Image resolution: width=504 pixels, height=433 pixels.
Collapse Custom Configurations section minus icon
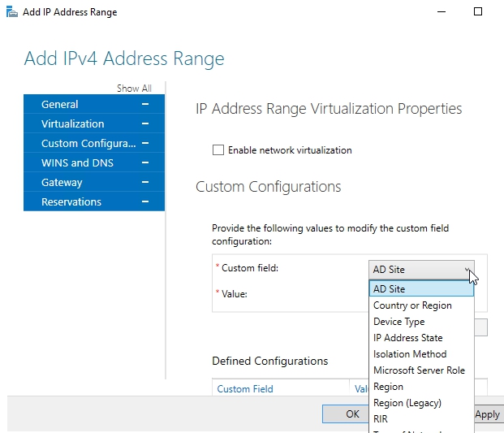click(x=145, y=143)
